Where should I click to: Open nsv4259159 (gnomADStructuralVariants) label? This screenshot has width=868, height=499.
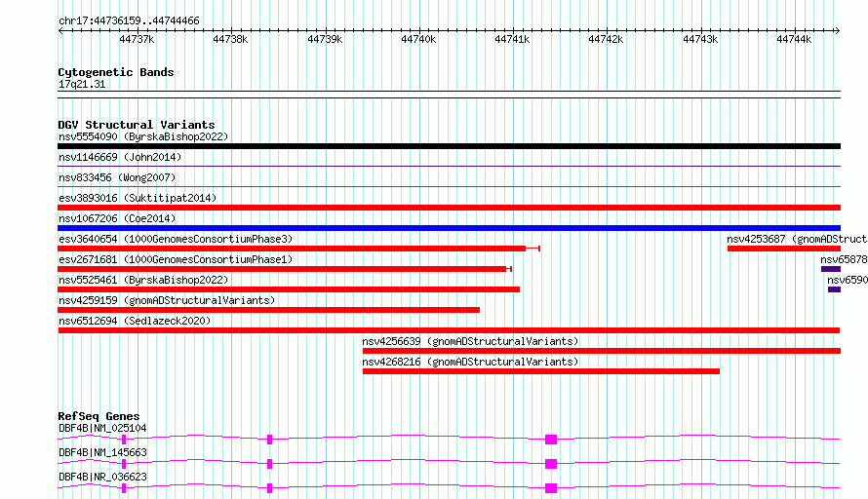pyautogui.click(x=167, y=300)
